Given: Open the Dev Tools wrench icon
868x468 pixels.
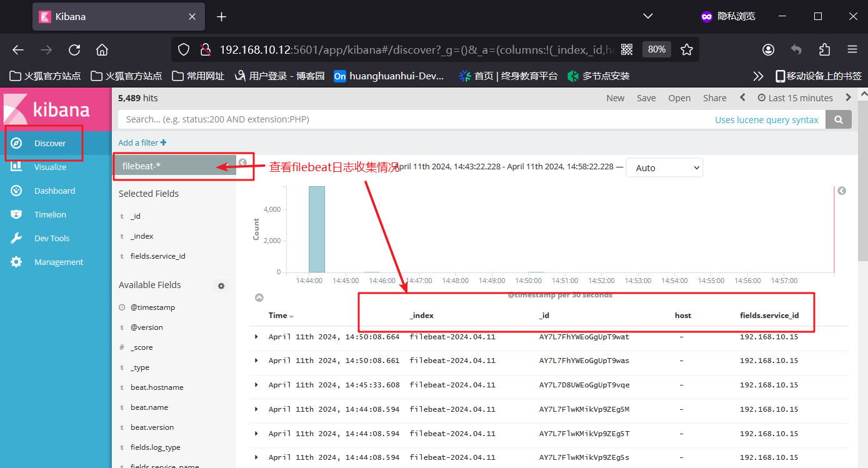Looking at the screenshot, I should 17,238.
